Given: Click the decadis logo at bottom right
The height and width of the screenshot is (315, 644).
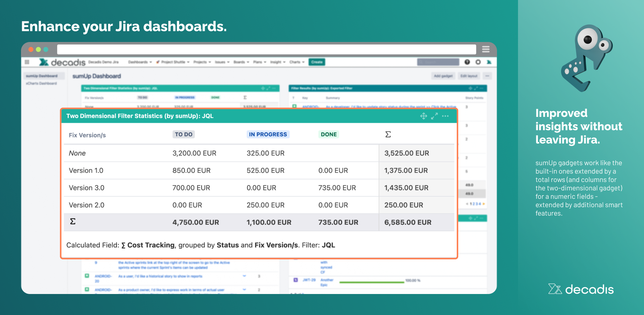Looking at the screenshot, I should [x=581, y=289].
